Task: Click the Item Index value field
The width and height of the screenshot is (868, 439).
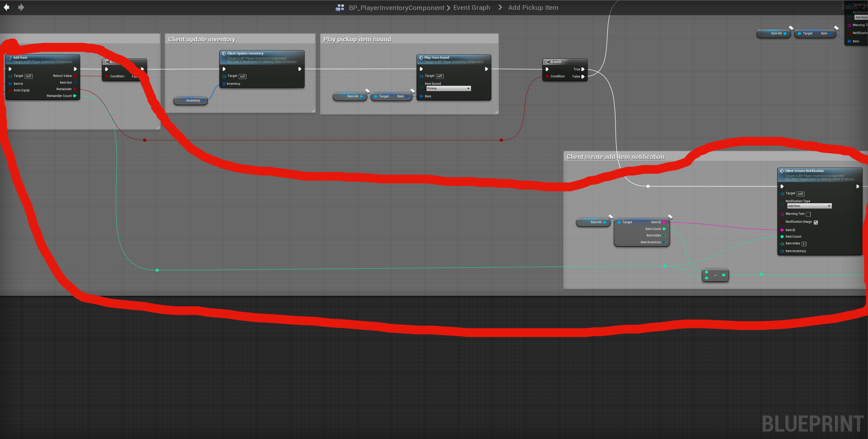Action: pyautogui.click(x=804, y=244)
